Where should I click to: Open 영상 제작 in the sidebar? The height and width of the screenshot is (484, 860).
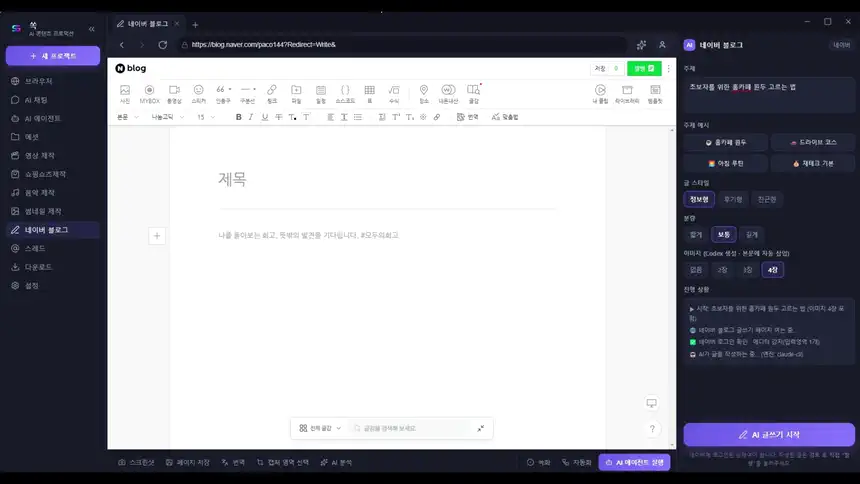(53, 155)
